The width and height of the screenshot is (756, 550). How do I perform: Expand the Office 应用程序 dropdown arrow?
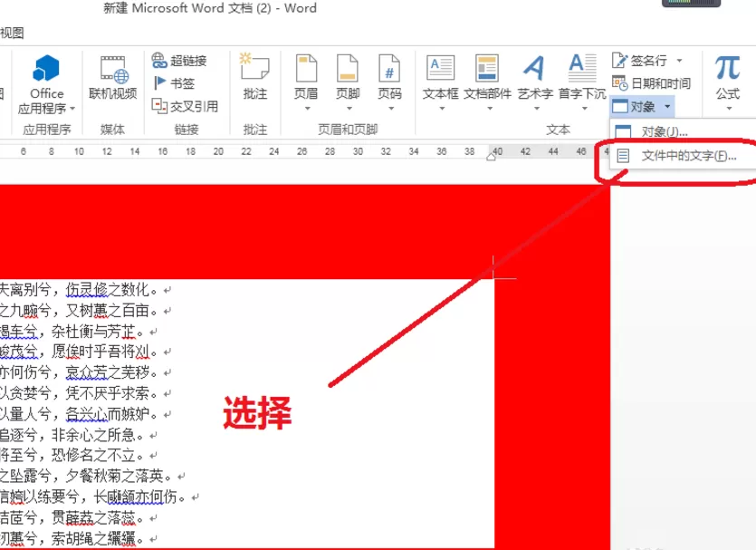pos(72,109)
